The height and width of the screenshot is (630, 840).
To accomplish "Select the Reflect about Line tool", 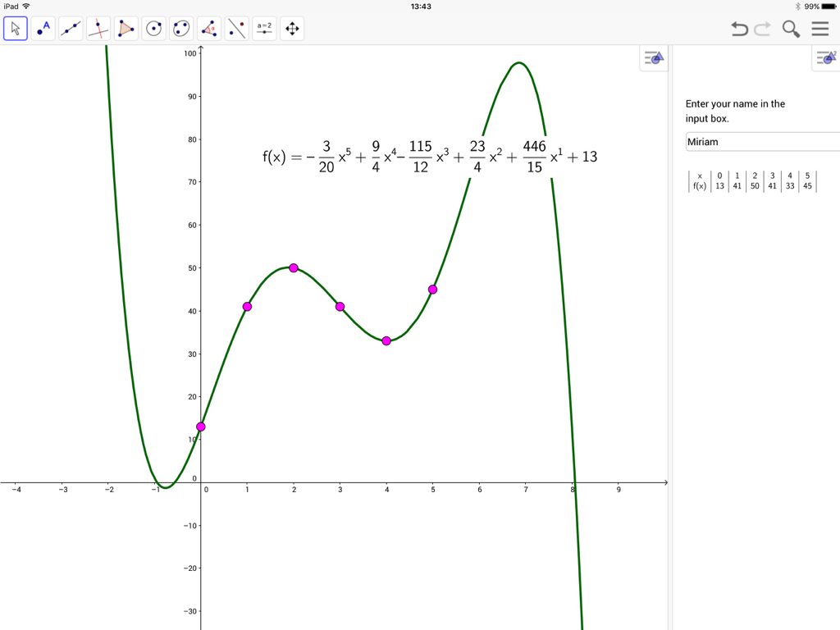I will pyautogui.click(x=236, y=28).
